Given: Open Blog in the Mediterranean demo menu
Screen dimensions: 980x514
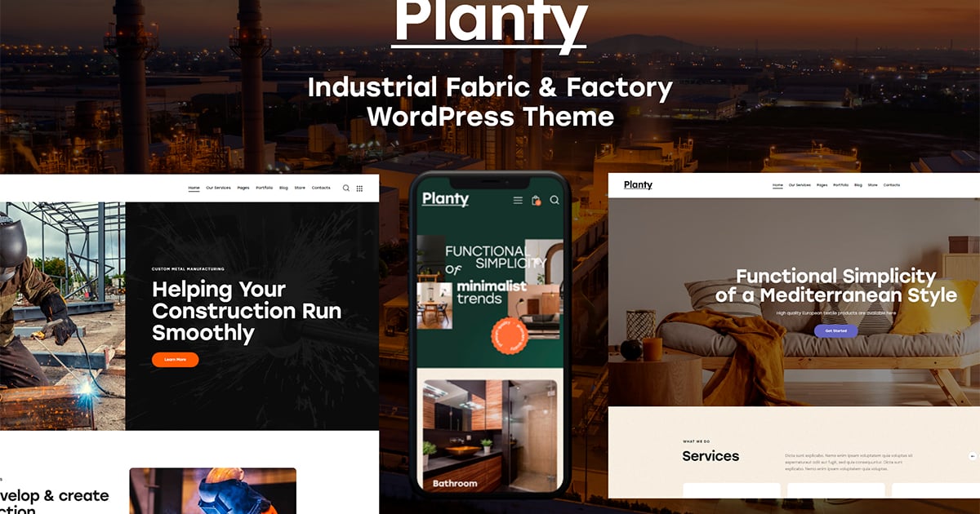Looking at the screenshot, I should click(x=858, y=185).
